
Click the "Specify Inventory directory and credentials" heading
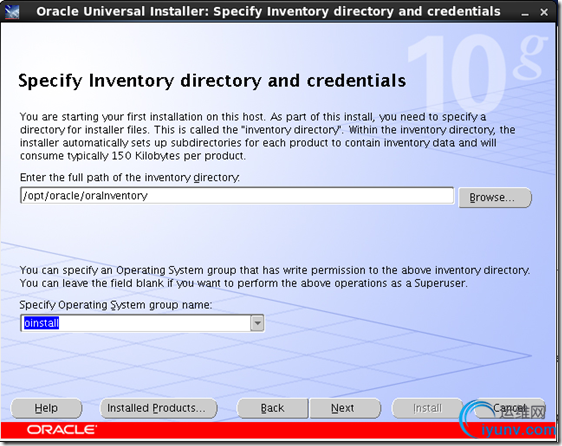coord(212,81)
